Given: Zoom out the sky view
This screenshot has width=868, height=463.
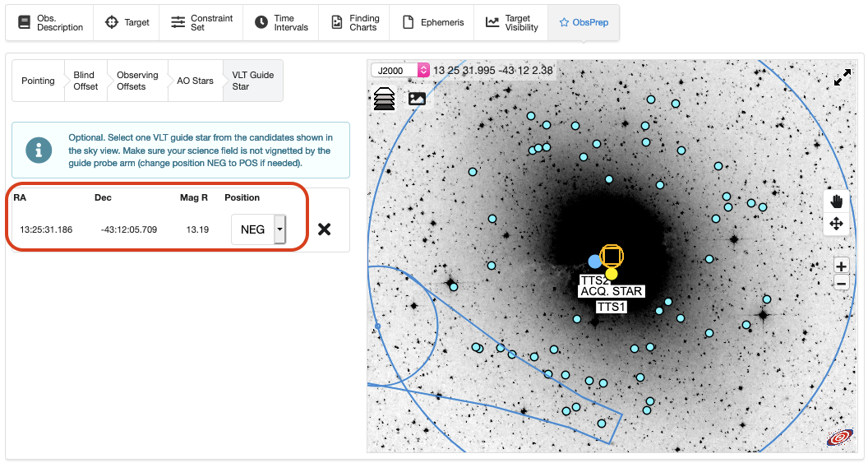Looking at the screenshot, I should [841, 284].
